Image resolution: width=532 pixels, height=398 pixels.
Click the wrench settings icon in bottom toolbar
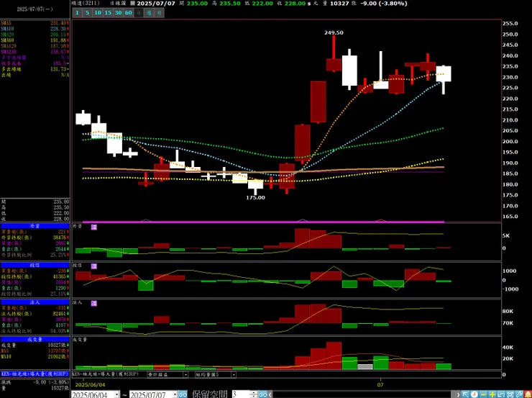click(x=519, y=394)
